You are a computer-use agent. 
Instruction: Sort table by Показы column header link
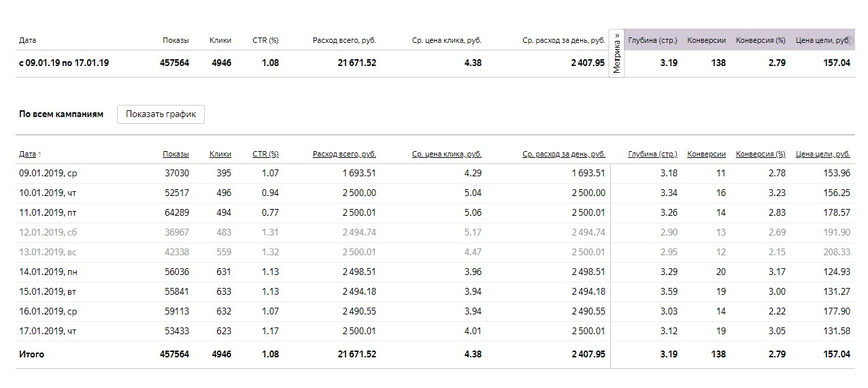pyautogui.click(x=176, y=155)
